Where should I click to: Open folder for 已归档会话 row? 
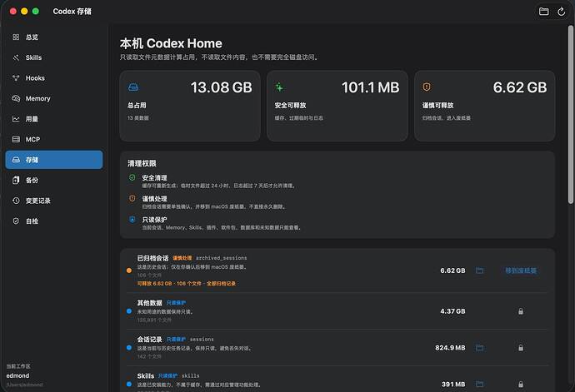(x=479, y=270)
